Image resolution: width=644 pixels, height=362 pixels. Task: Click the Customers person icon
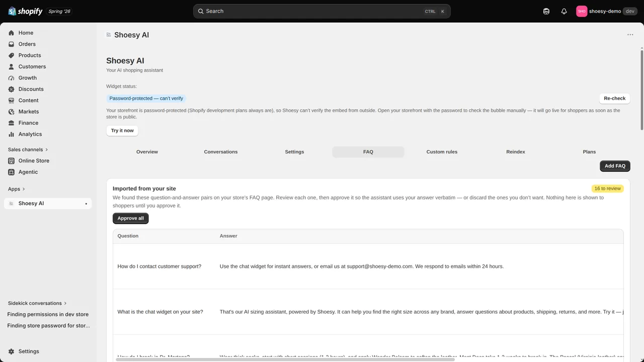click(11, 66)
